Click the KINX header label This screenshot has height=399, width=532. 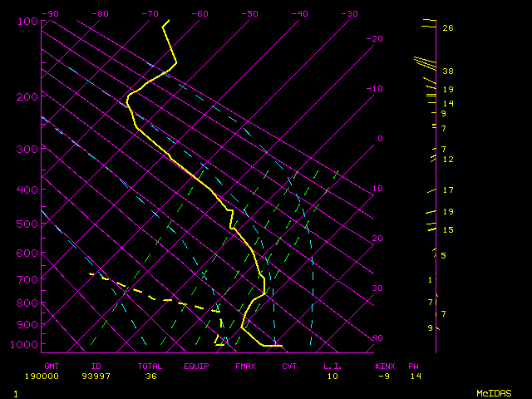click(385, 366)
